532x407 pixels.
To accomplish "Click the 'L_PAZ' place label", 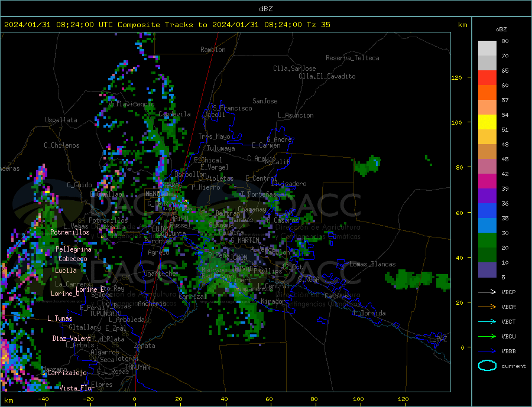I will coord(438,339).
